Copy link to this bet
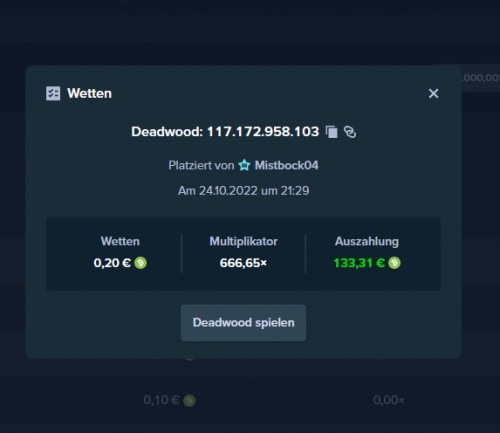This screenshot has height=433, width=500. click(x=350, y=132)
